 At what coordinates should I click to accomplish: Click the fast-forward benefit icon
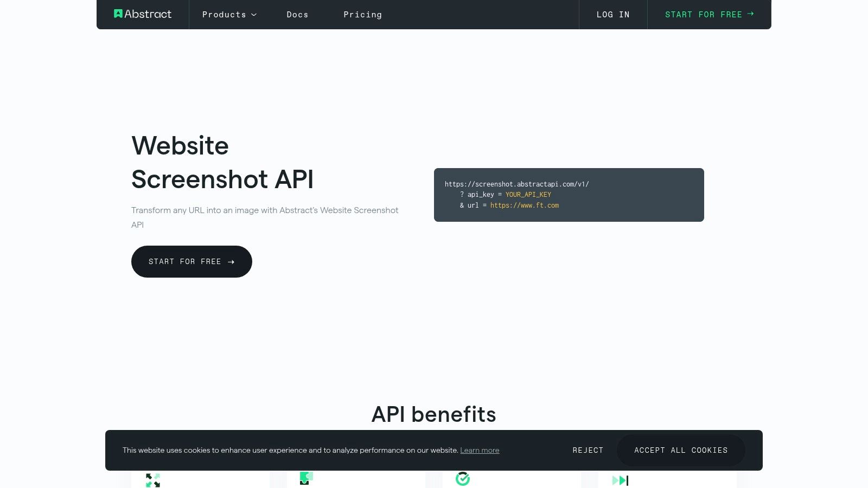pos(619,480)
